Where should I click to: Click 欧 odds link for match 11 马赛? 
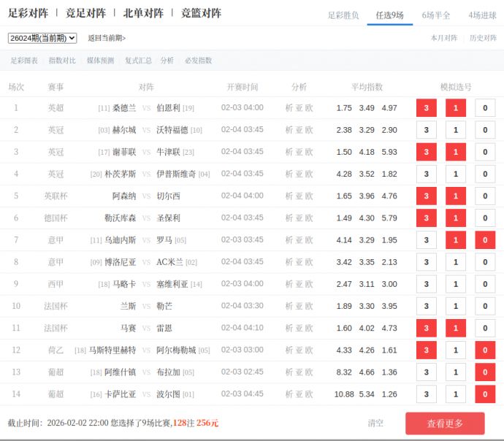click(310, 328)
